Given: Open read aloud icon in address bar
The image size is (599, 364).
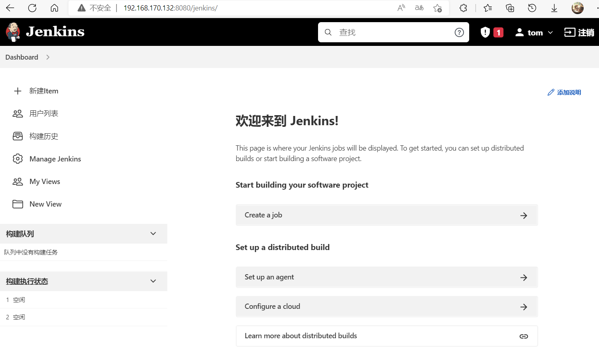Looking at the screenshot, I should click(x=401, y=8).
